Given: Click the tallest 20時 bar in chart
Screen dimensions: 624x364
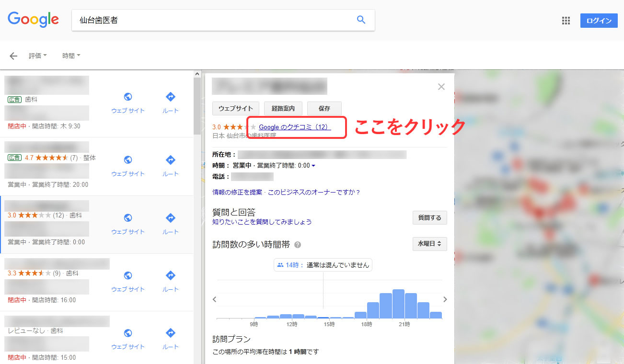Looking at the screenshot, I should pyautogui.click(x=399, y=304).
